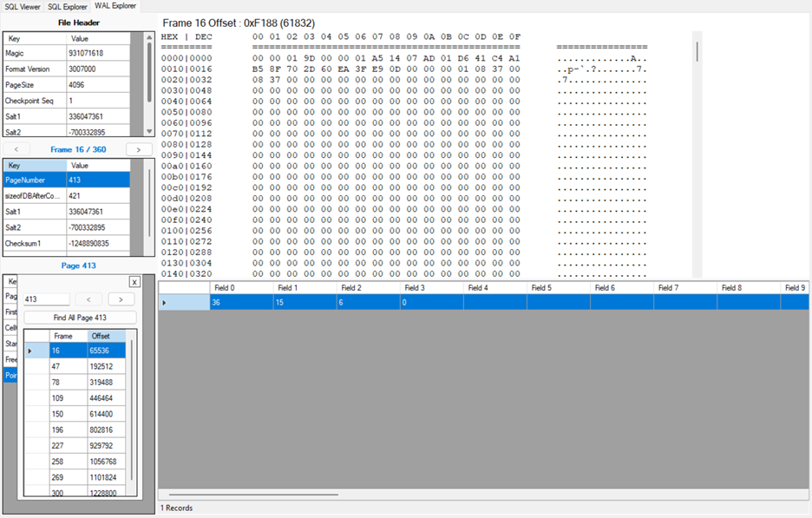Switch to the SQL Viewer tab
812x518 pixels.
(x=23, y=6)
